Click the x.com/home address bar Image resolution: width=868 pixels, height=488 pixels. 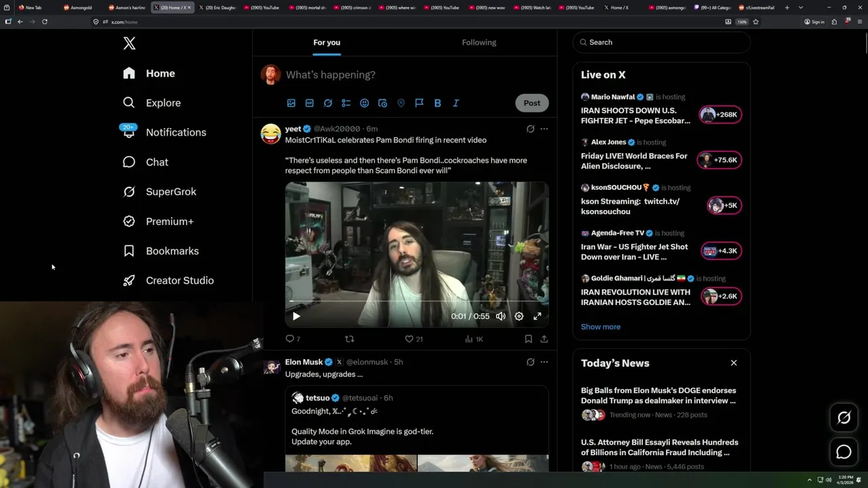click(407, 22)
